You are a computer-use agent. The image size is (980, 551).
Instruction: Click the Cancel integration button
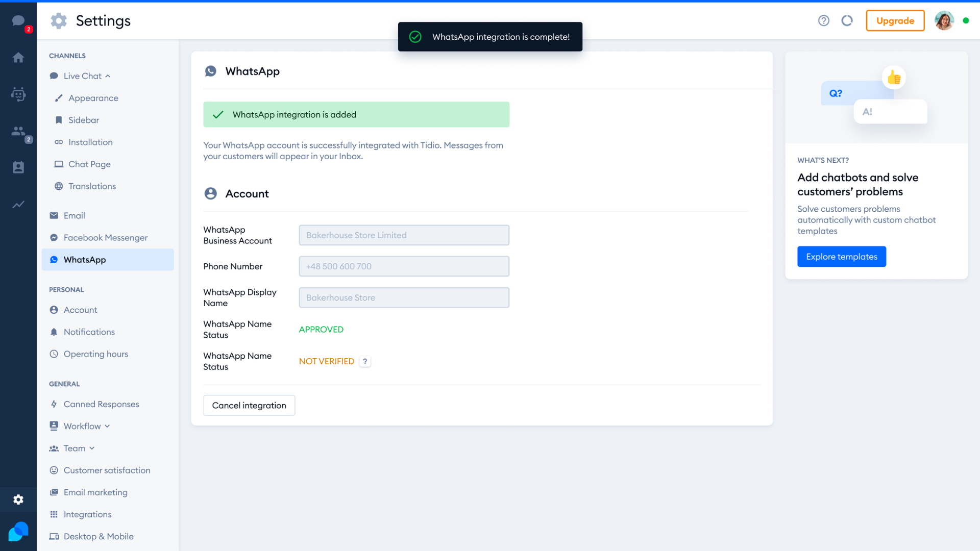[249, 405]
